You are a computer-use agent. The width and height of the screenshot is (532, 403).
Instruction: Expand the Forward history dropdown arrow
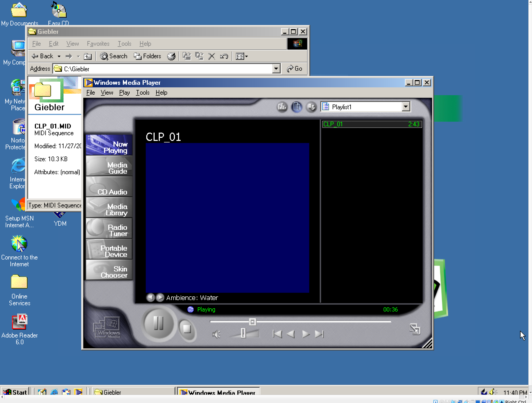(78, 56)
